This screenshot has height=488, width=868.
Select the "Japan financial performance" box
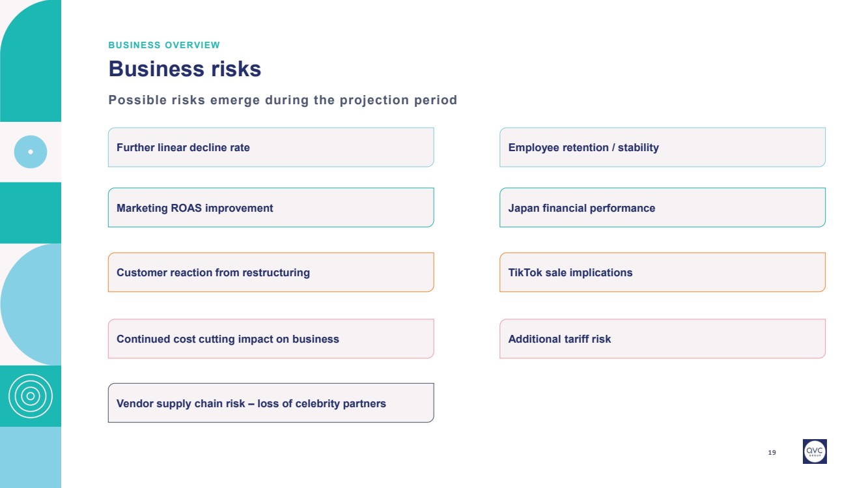point(662,208)
